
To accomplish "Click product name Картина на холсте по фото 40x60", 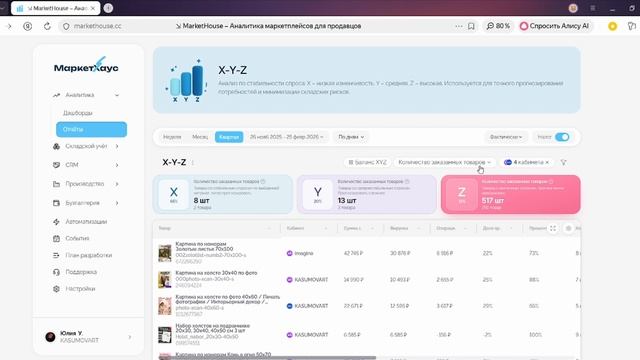I will (228, 300).
